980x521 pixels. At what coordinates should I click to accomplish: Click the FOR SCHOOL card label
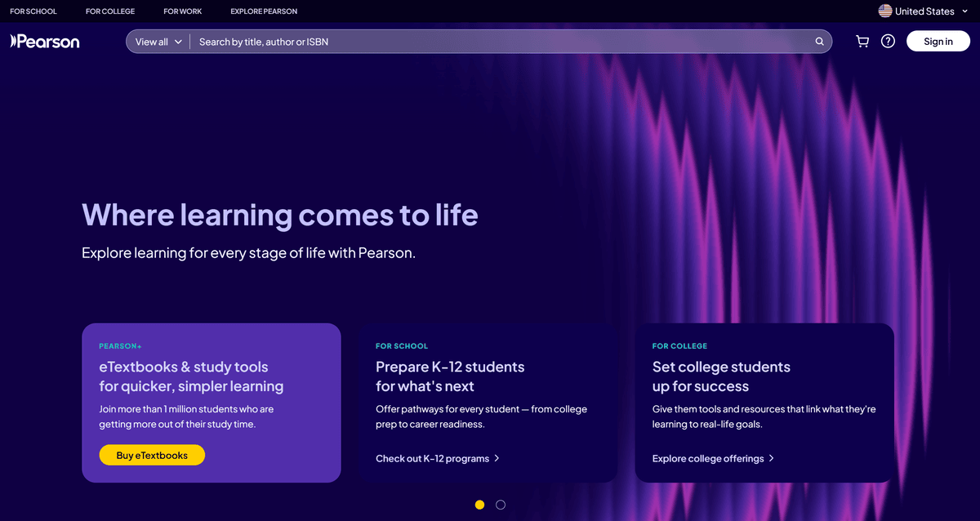pyautogui.click(x=402, y=346)
